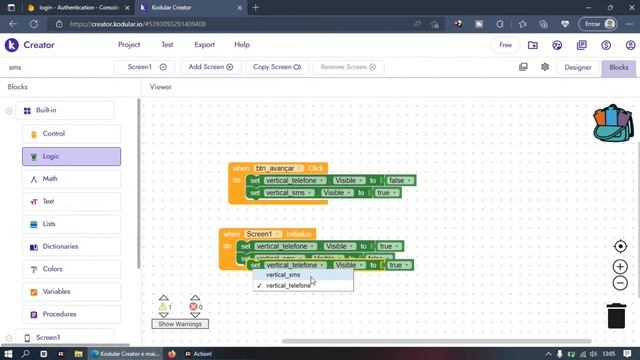This screenshot has height=360, width=640.
Task: Toggle Show Warnings button
Action: tap(180, 324)
